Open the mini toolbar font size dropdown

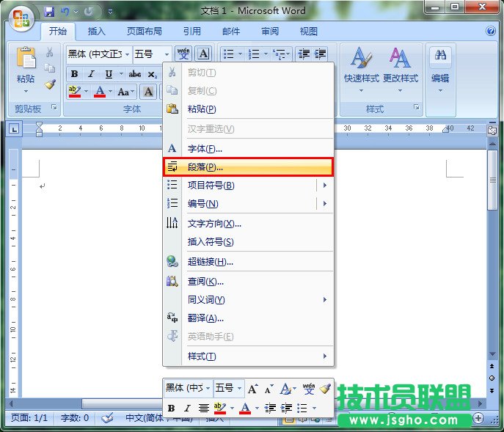(x=239, y=388)
